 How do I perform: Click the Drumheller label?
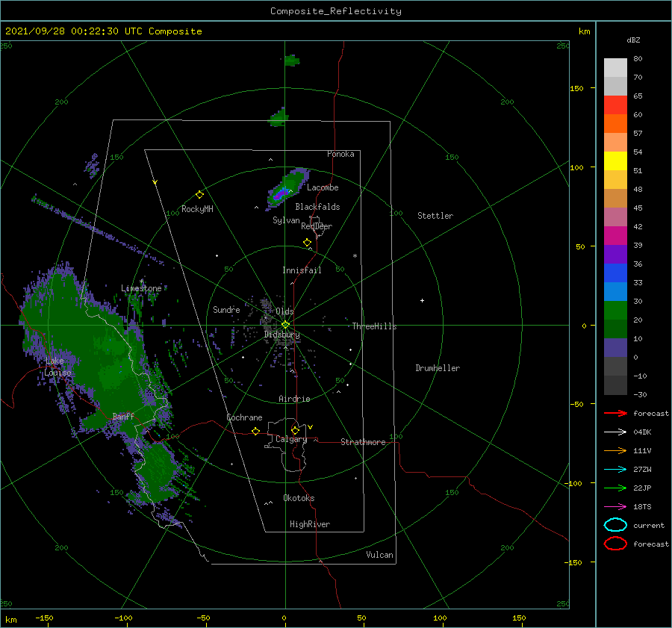438,368
